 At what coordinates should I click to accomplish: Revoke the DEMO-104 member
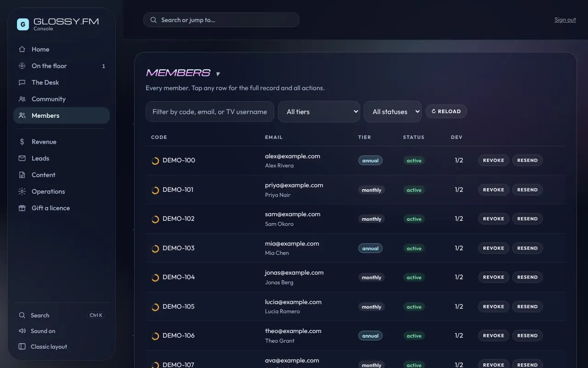[x=494, y=277]
